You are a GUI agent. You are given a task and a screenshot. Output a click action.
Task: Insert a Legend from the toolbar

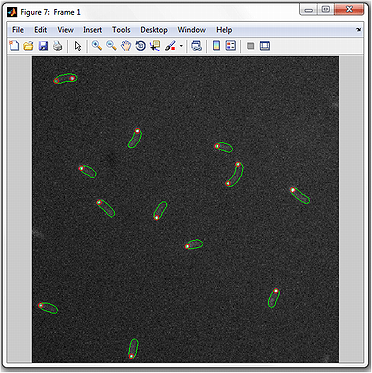231,46
